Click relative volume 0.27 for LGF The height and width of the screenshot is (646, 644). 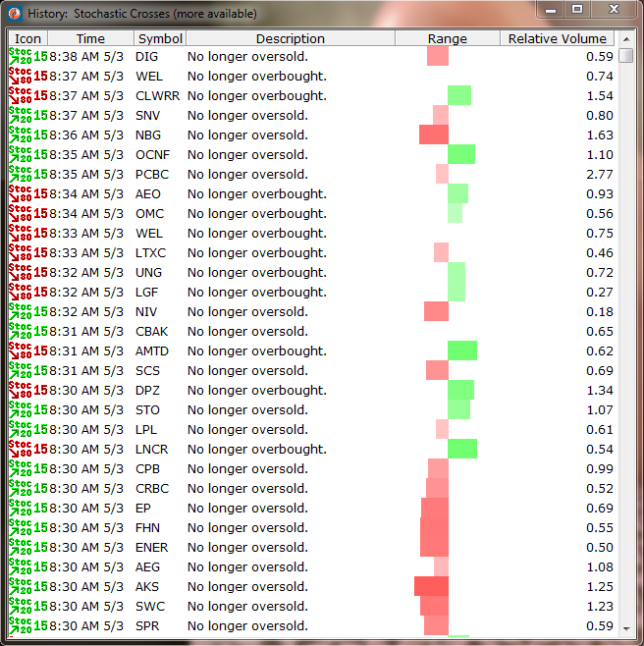(600, 293)
